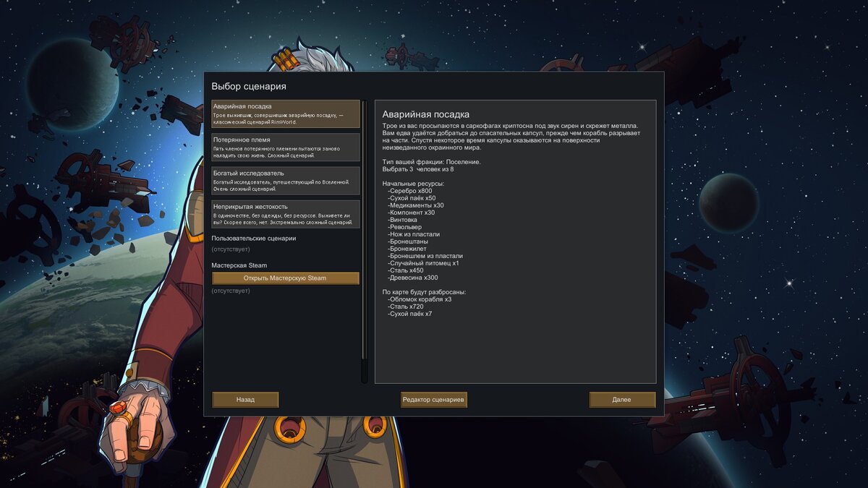Proceed with the Далее button

(x=622, y=400)
